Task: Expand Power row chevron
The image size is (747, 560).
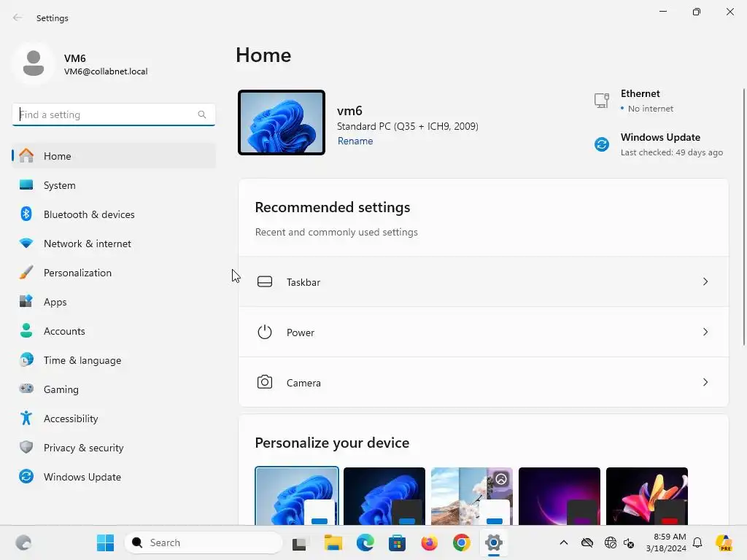Action: (x=705, y=332)
